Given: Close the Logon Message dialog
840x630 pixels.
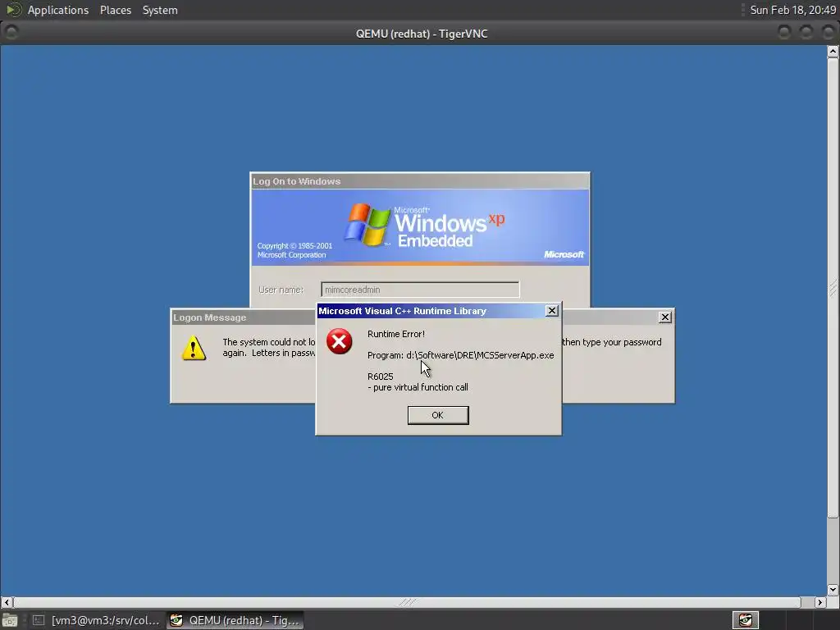Looking at the screenshot, I should [x=664, y=317].
